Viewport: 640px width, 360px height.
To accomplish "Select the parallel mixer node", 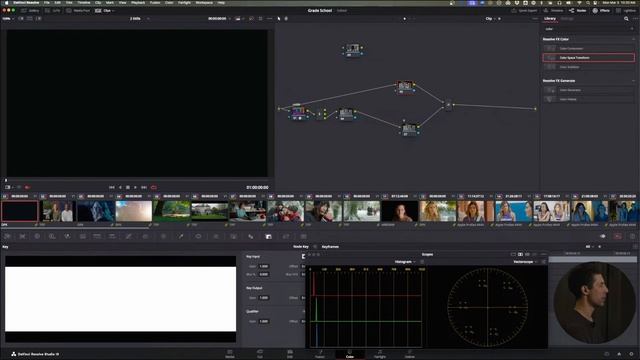I will pos(448,105).
